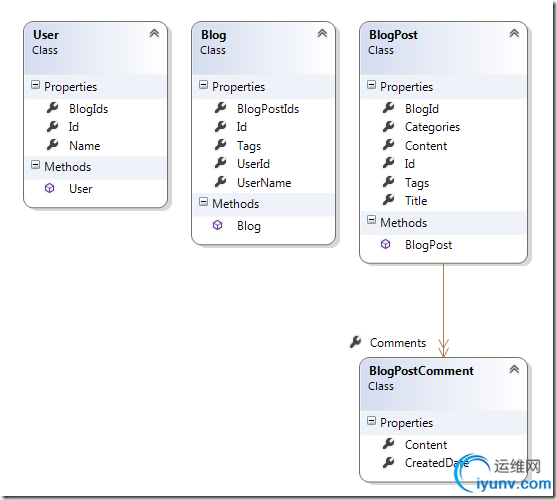Select the User constructor method cube icon

tap(50, 188)
